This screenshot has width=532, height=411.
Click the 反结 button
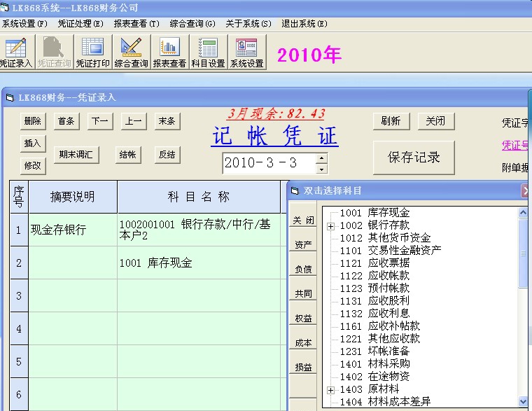point(167,155)
